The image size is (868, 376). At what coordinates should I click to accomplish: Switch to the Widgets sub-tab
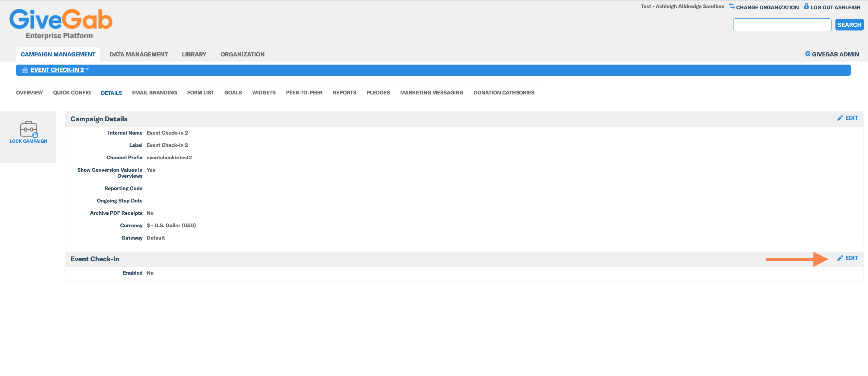point(264,93)
